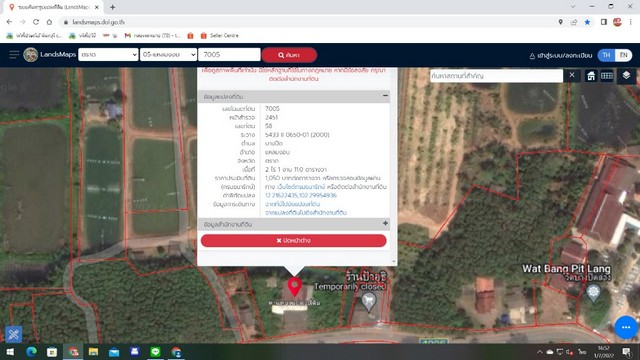640x360 pixels.
Task: Click the red search button
Action: 289,55
